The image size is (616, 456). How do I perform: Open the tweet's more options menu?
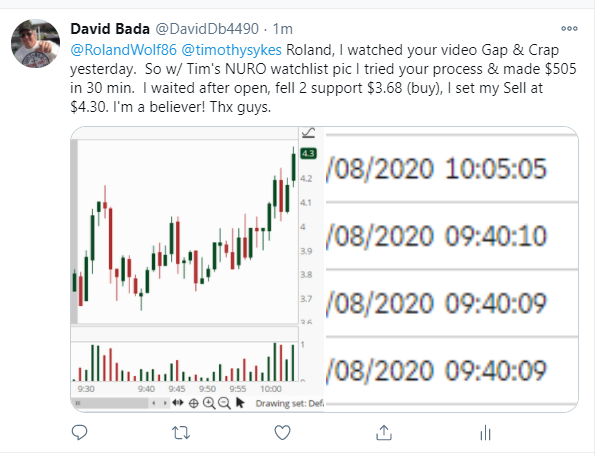click(570, 28)
